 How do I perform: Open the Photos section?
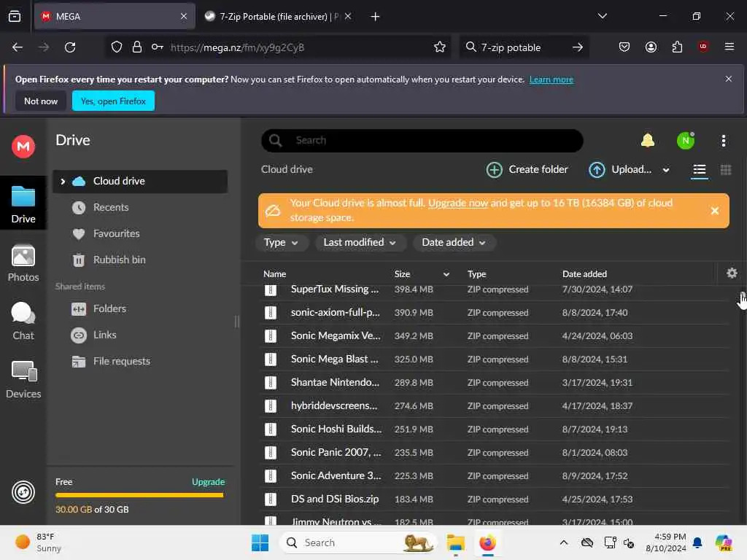pos(23,262)
